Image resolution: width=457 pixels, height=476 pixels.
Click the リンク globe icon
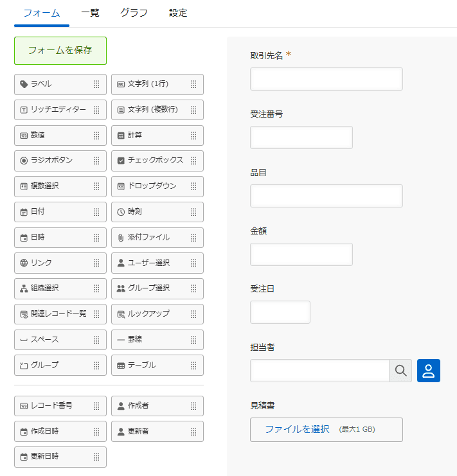point(24,263)
